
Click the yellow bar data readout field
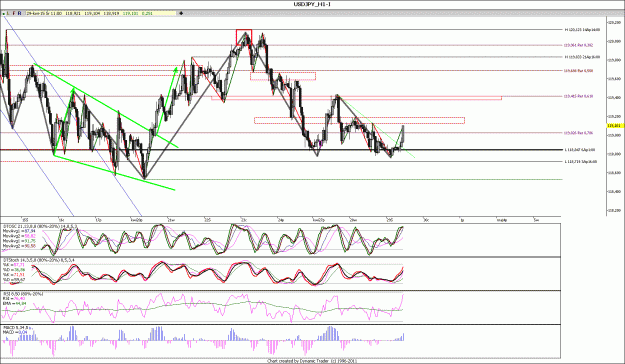(101, 13)
